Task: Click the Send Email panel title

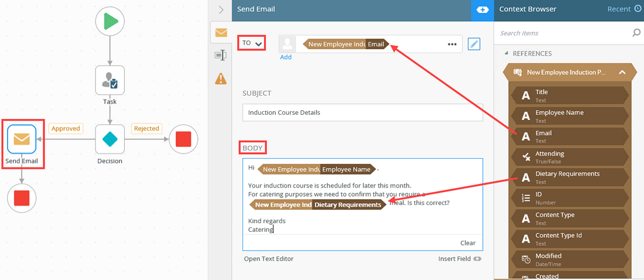Action: click(256, 9)
